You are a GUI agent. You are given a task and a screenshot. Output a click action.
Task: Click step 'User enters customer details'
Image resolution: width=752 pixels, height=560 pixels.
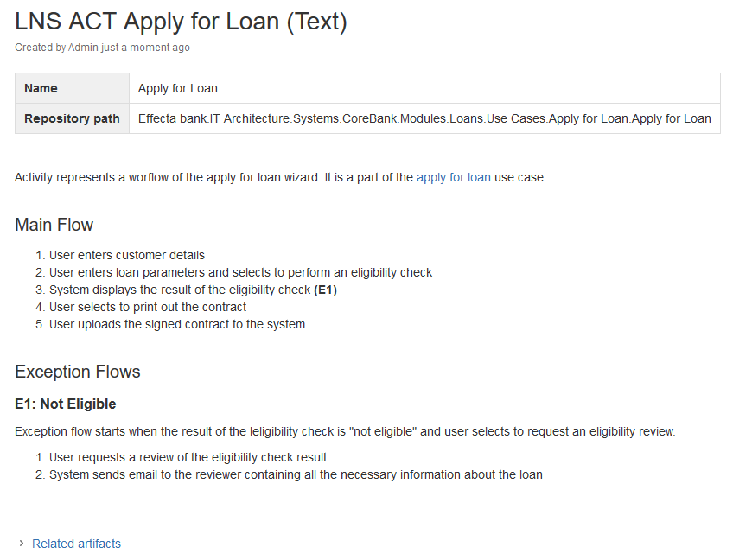[x=126, y=255]
